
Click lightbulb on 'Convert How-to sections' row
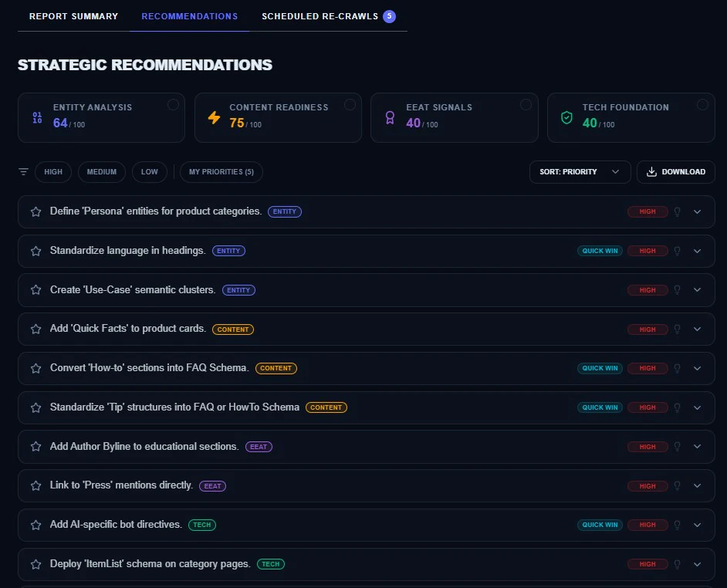coord(677,368)
